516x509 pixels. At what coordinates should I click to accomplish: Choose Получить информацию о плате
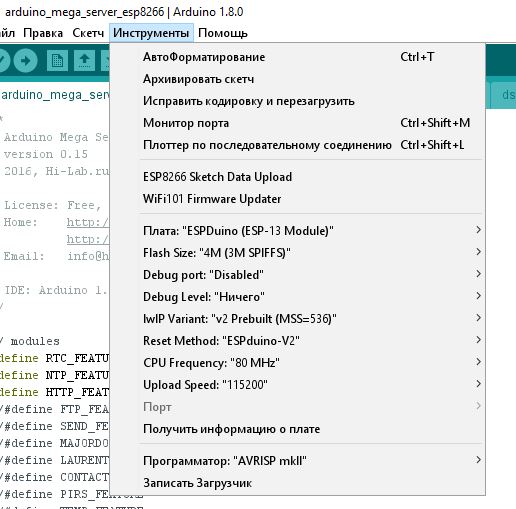(297, 429)
